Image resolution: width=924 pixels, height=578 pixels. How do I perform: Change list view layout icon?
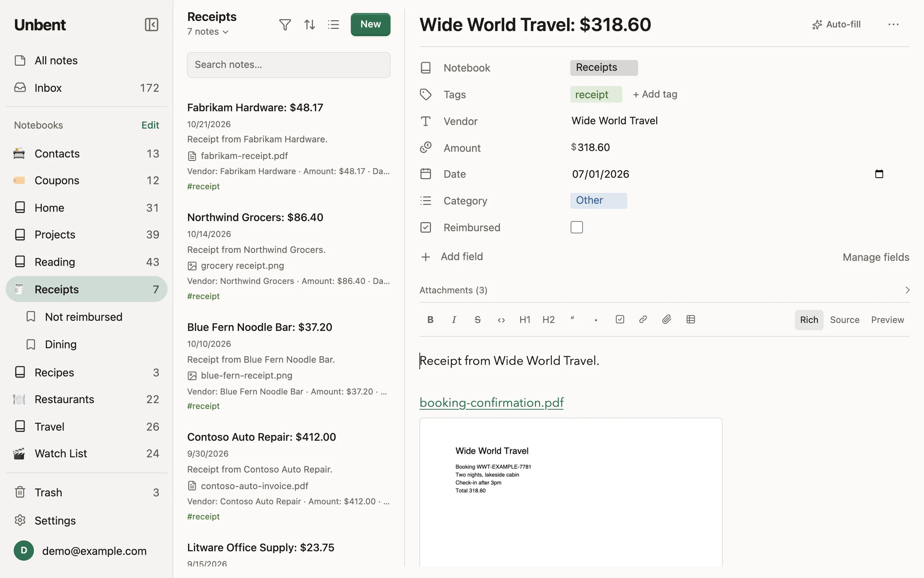click(x=334, y=25)
